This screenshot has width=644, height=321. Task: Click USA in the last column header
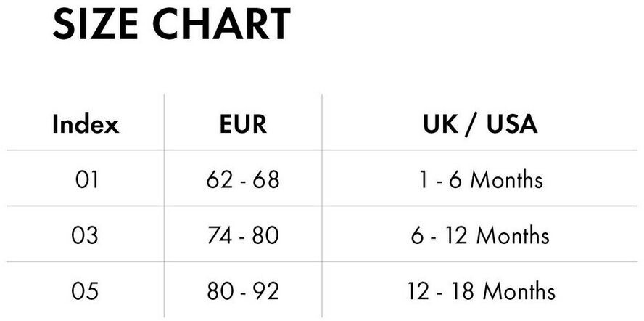click(512, 124)
